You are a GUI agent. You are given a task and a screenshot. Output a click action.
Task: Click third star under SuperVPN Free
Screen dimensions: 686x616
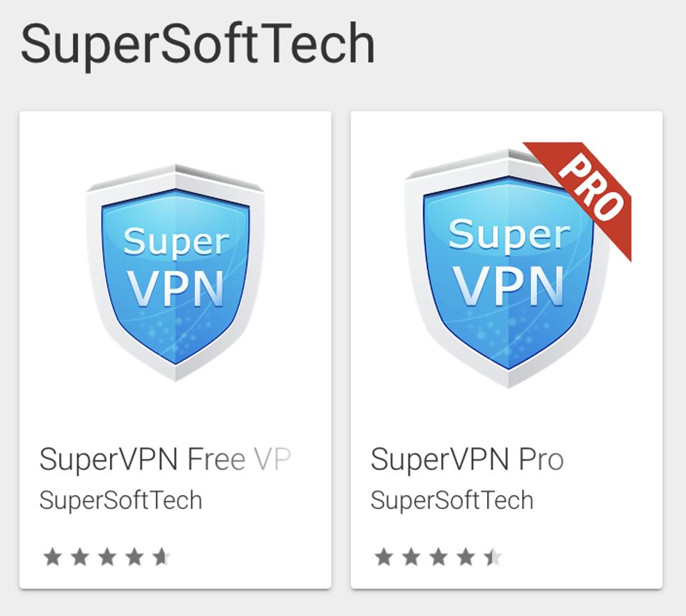click(107, 557)
